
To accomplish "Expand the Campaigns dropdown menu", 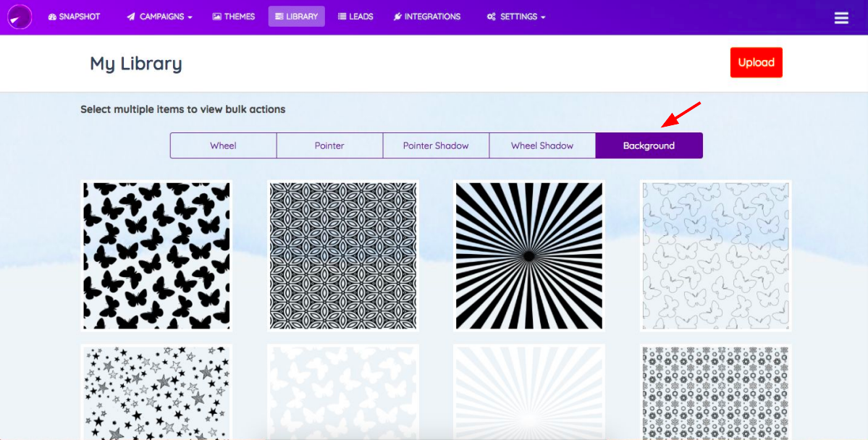I will pyautogui.click(x=159, y=17).
